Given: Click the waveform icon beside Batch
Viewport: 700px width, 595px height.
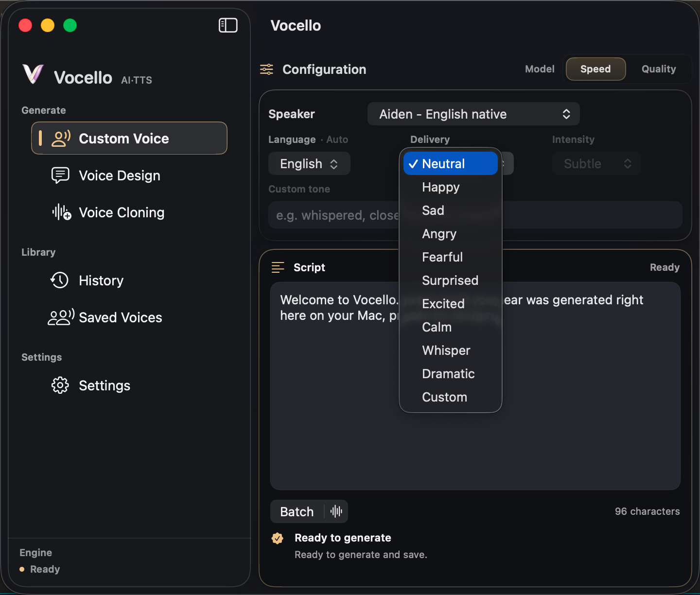Looking at the screenshot, I should (x=336, y=511).
